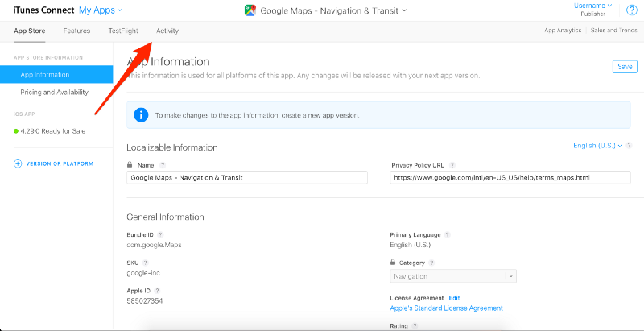
Task: Click help icon next to SKU
Action: (146, 263)
